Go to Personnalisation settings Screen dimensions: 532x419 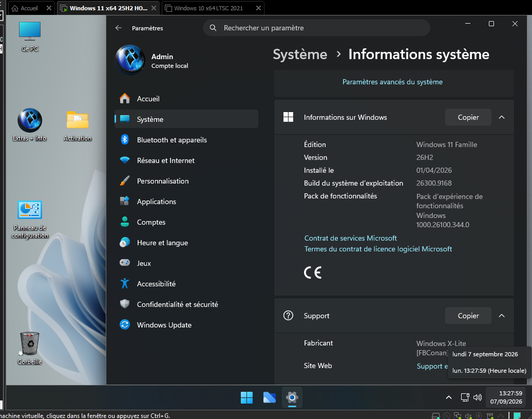[186, 181]
